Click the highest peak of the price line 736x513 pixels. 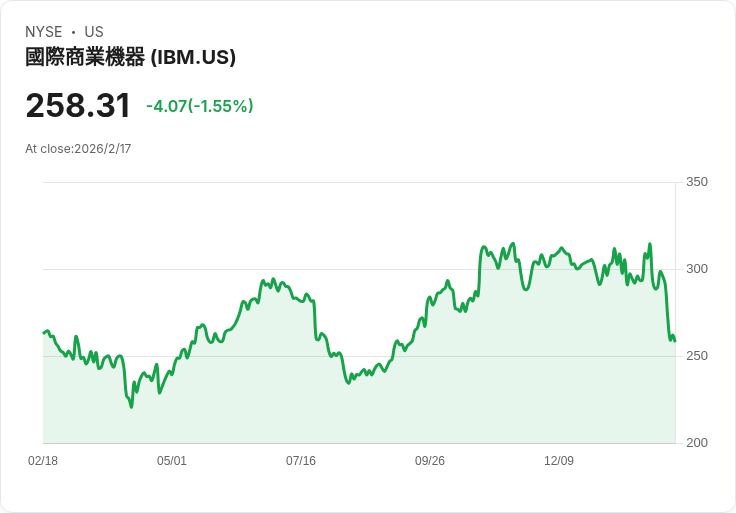point(513,244)
